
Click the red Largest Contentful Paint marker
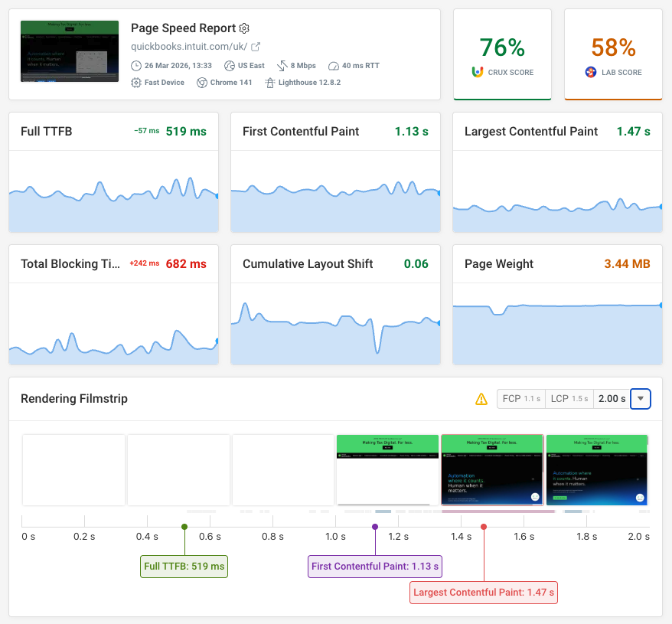(x=484, y=526)
